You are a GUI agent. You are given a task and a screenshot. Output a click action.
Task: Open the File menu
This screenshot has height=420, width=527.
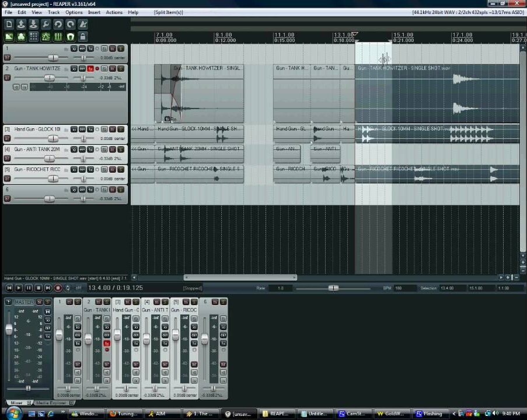point(8,12)
